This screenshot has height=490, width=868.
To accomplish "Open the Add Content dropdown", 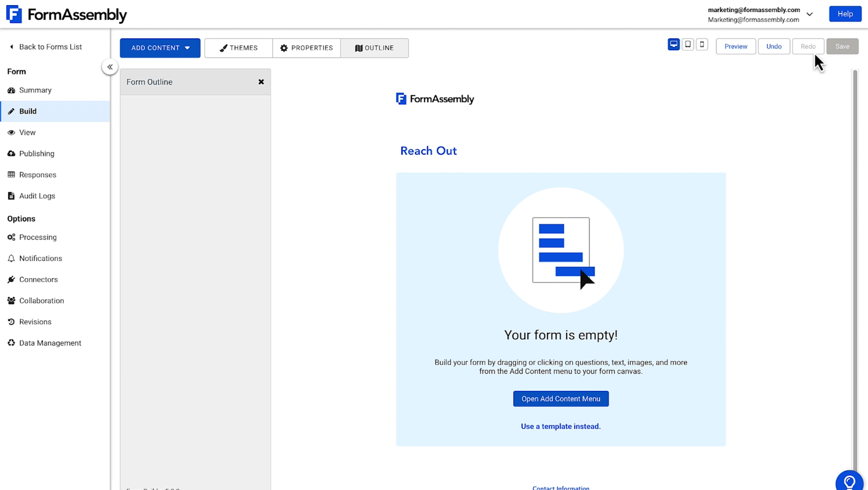I will (x=160, y=48).
